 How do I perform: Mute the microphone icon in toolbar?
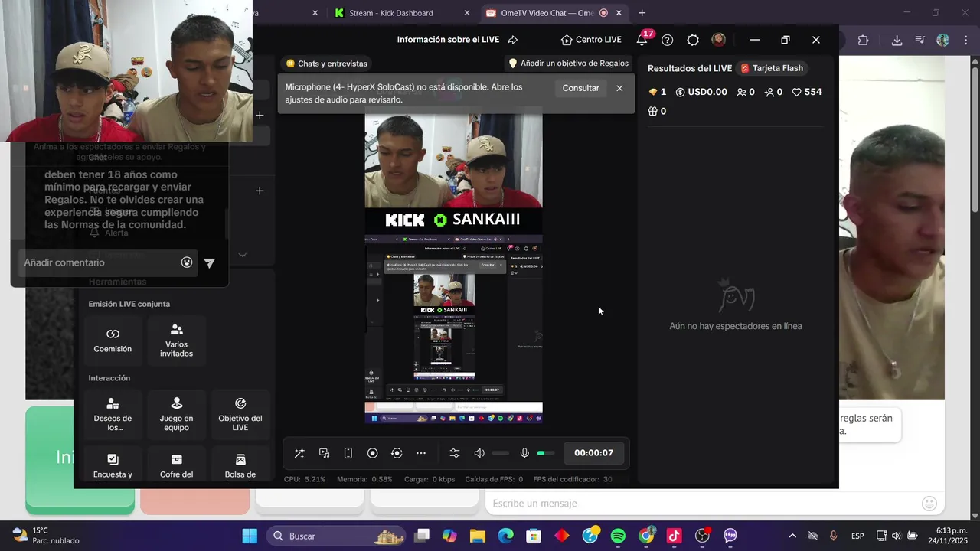[x=524, y=453]
